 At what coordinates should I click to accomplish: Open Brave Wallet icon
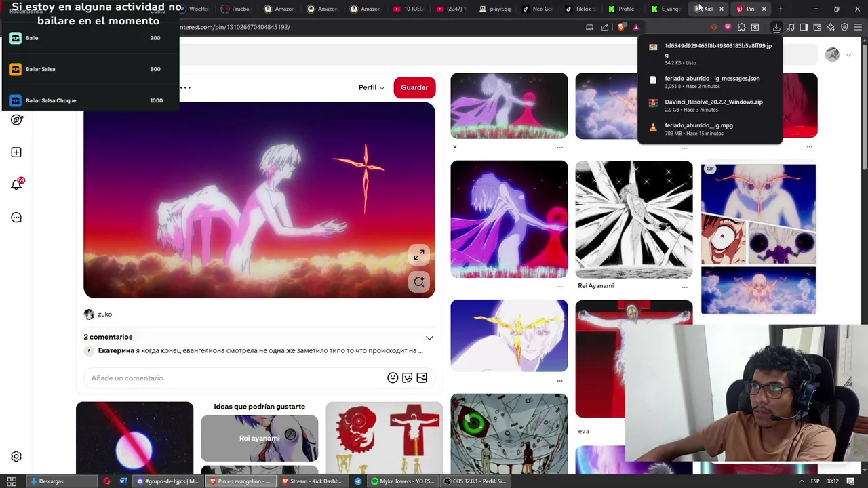817,27
